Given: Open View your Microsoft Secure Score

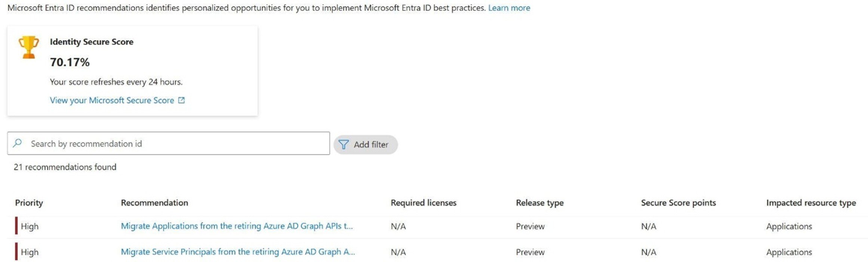Looking at the screenshot, I should coord(112,100).
